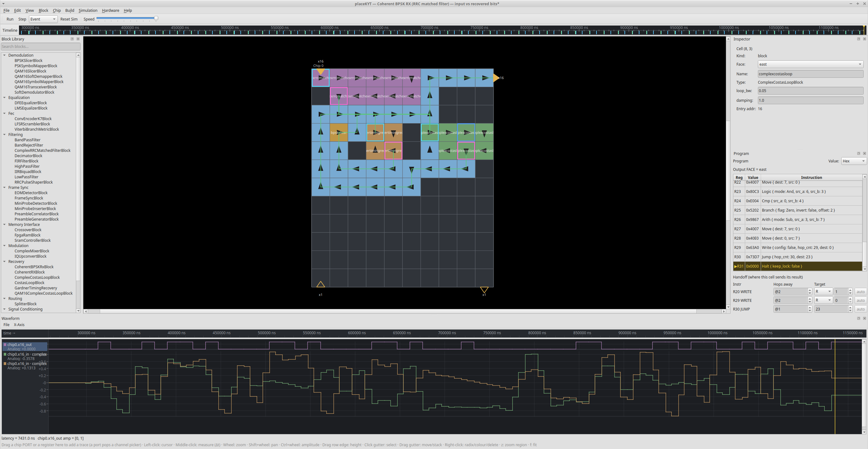This screenshot has height=449, width=868.
Task: Open the Hardware menu
Action: (x=110, y=11)
